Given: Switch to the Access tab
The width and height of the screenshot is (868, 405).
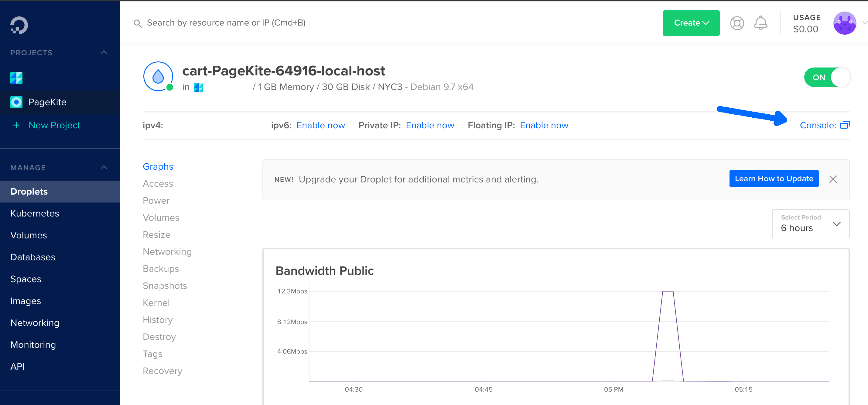Looking at the screenshot, I should pyautogui.click(x=158, y=184).
